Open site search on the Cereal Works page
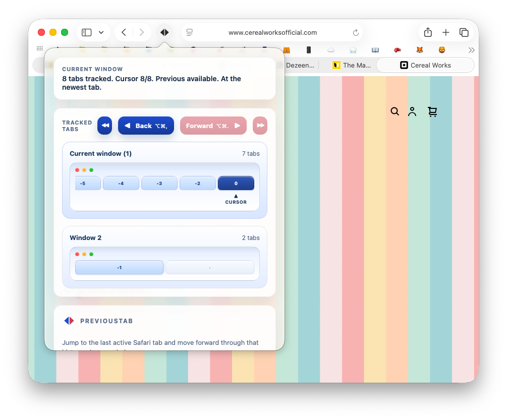 click(x=395, y=111)
